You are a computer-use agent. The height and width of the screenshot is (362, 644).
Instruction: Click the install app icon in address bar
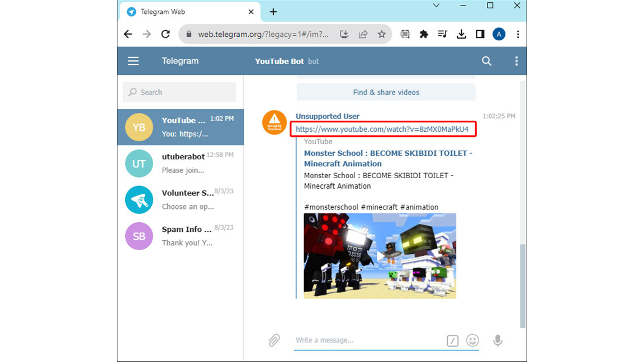(344, 34)
